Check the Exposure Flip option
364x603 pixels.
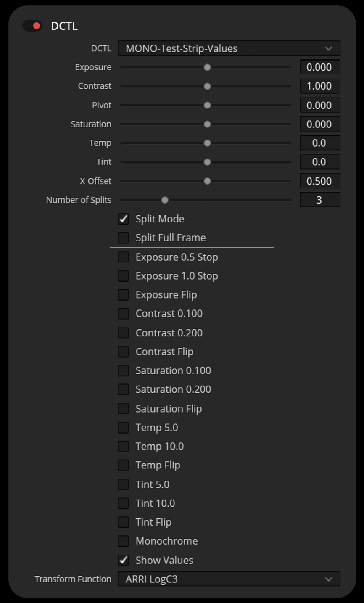click(x=123, y=295)
